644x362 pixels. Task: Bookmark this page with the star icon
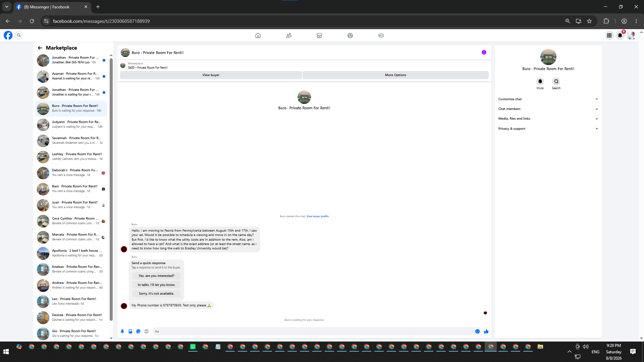pos(589,21)
